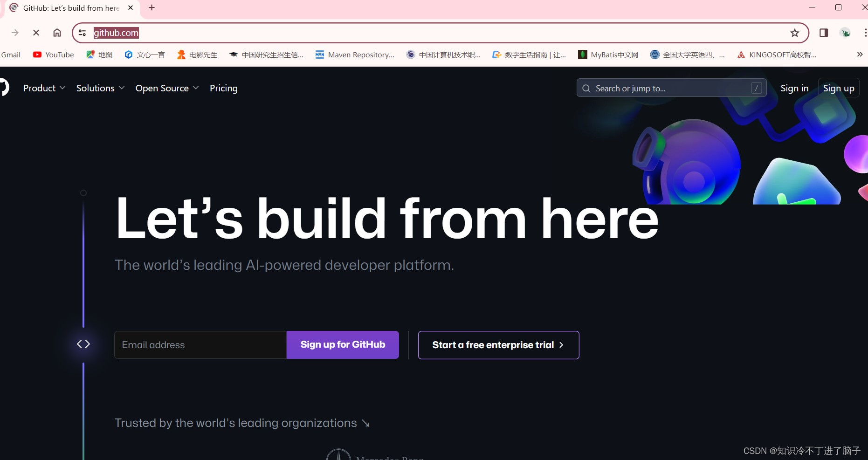Screen dimensions: 868x460
Task: Click the code brackets icon on timeline
Action: click(x=83, y=344)
